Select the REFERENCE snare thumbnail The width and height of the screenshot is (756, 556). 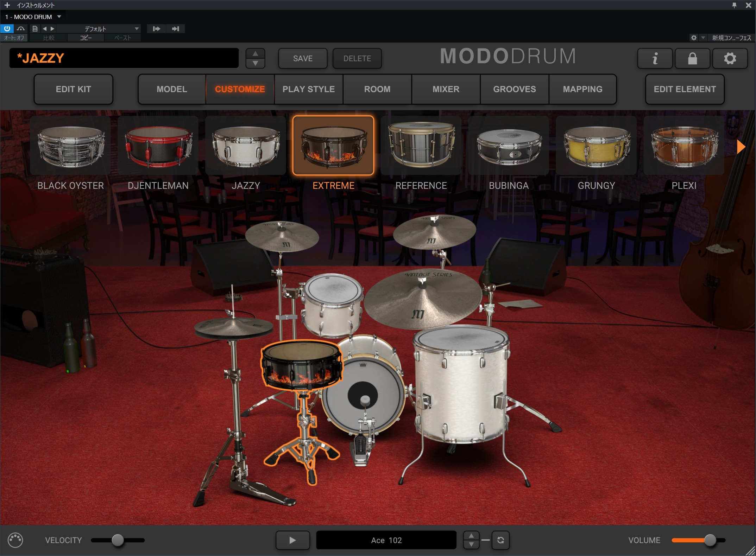(x=421, y=145)
